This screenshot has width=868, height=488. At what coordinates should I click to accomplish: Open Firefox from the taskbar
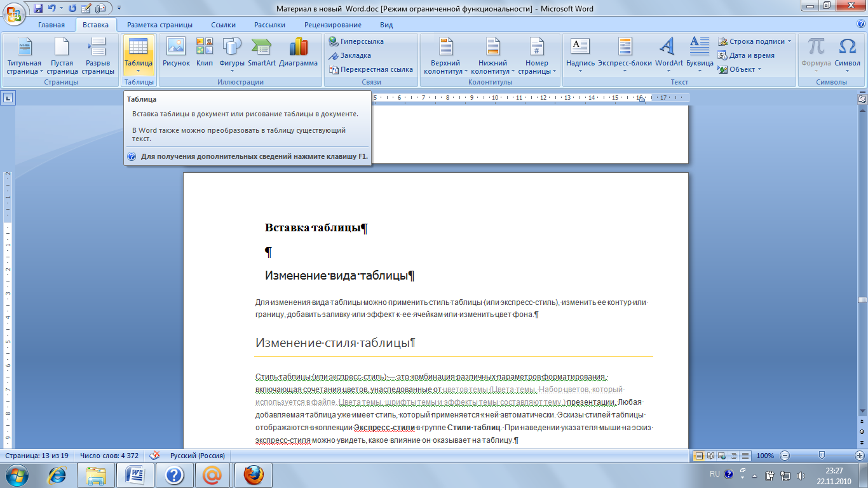tap(253, 475)
